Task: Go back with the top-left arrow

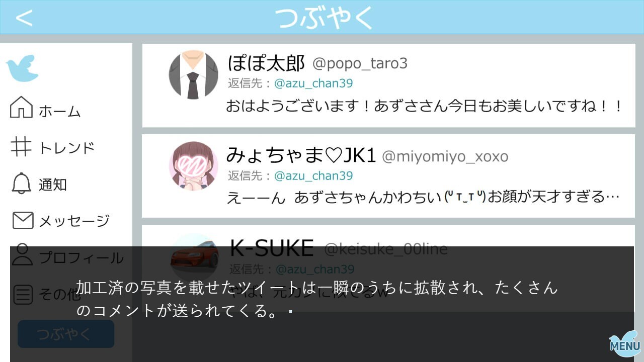Action: click(24, 18)
